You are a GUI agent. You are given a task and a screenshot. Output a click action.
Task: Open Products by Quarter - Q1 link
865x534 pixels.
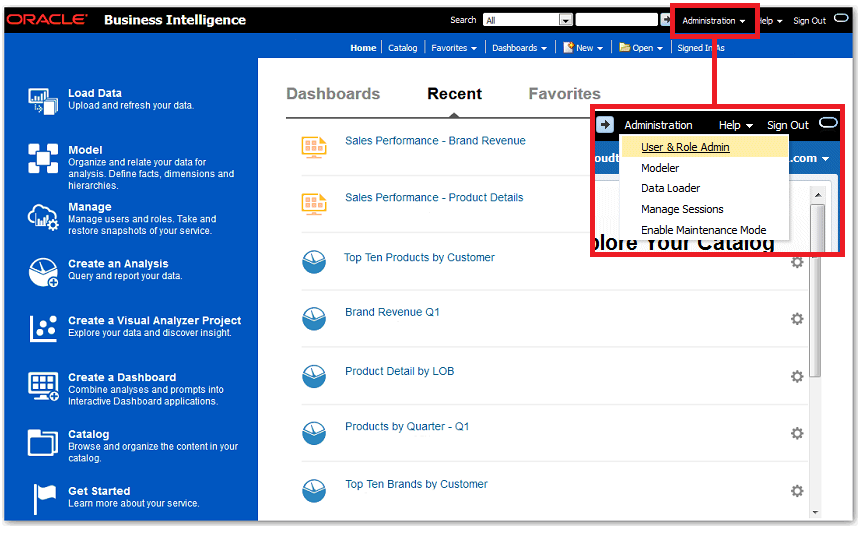coord(407,426)
